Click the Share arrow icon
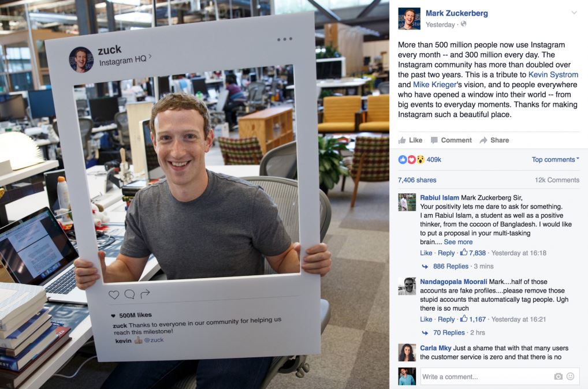Screen dimensions: 588x389 click(483, 140)
